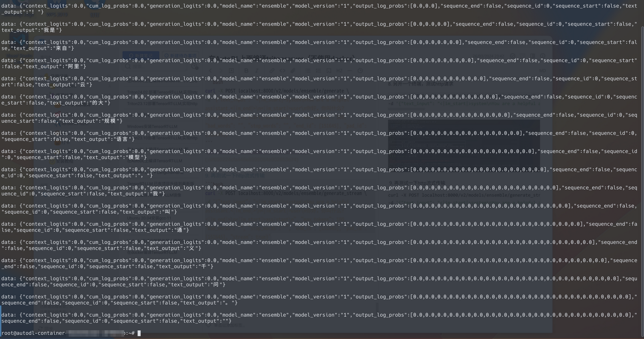This screenshot has width=644, height=339.
Task: Open the Triton24.02 部署TensorRT-LLM note
Action: (x=162, y=92)
